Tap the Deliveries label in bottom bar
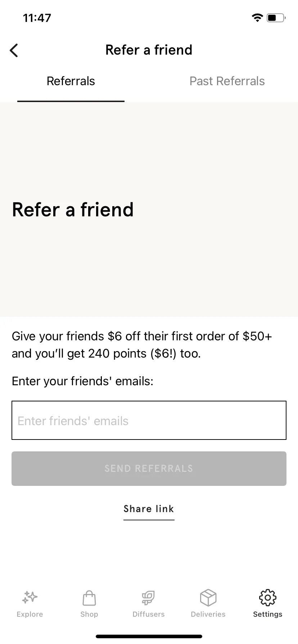Screen dimensions: 298x644 click(208, 614)
